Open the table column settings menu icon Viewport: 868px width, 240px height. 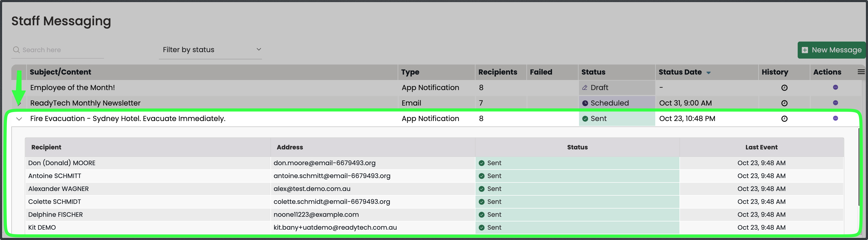coord(861,72)
